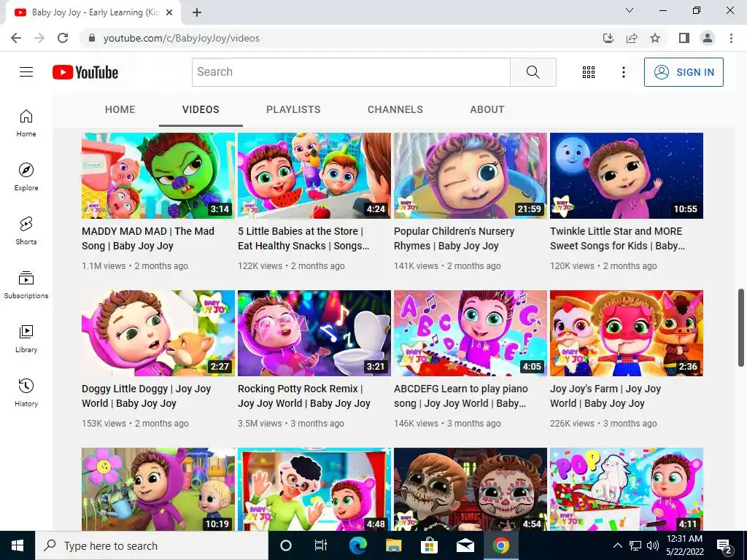
Task: Click the browser back arrow
Action: coord(16,38)
